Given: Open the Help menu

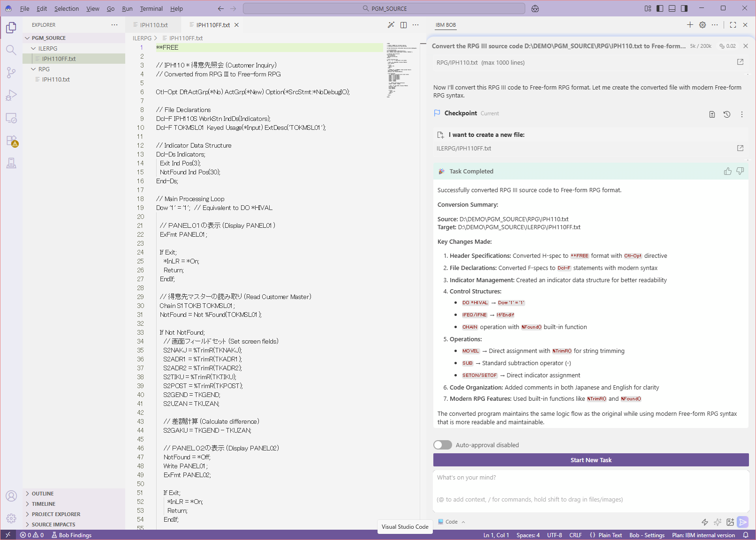Looking at the screenshot, I should tap(176, 8).
